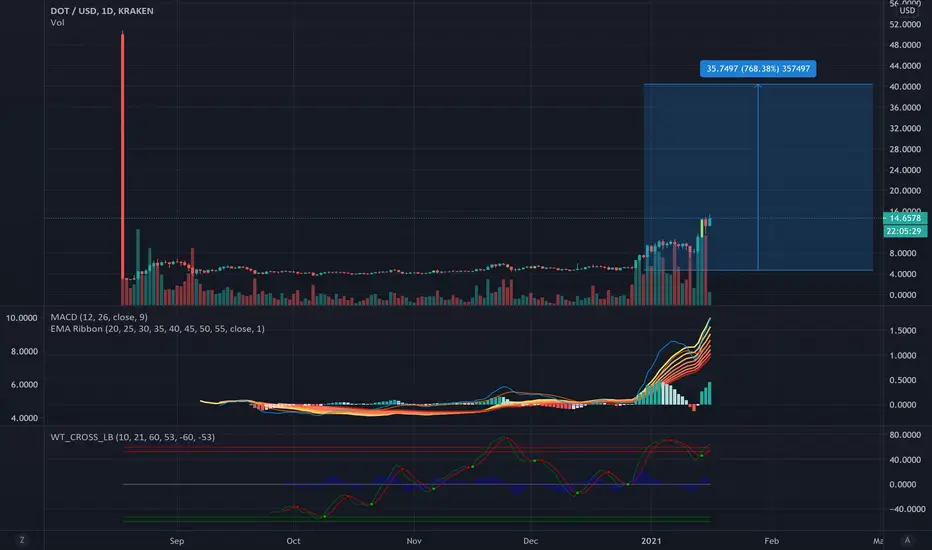Screen dimensions: 932x550
Task: Select the Vol indicator label
Action: pyautogui.click(x=57, y=23)
